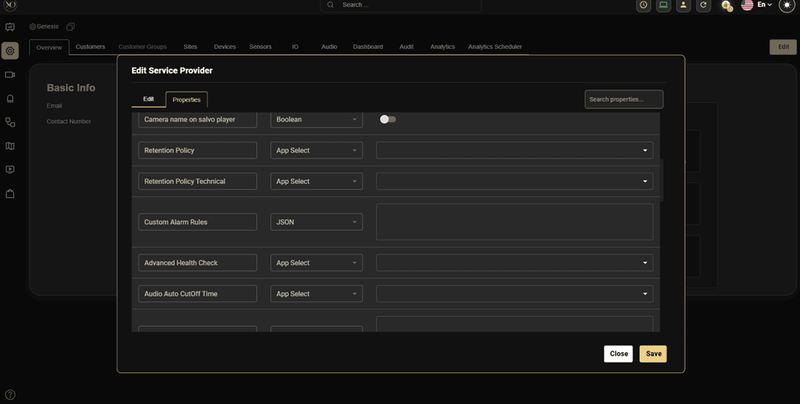Open the Sites tab
The image size is (800, 404).
(x=190, y=46)
